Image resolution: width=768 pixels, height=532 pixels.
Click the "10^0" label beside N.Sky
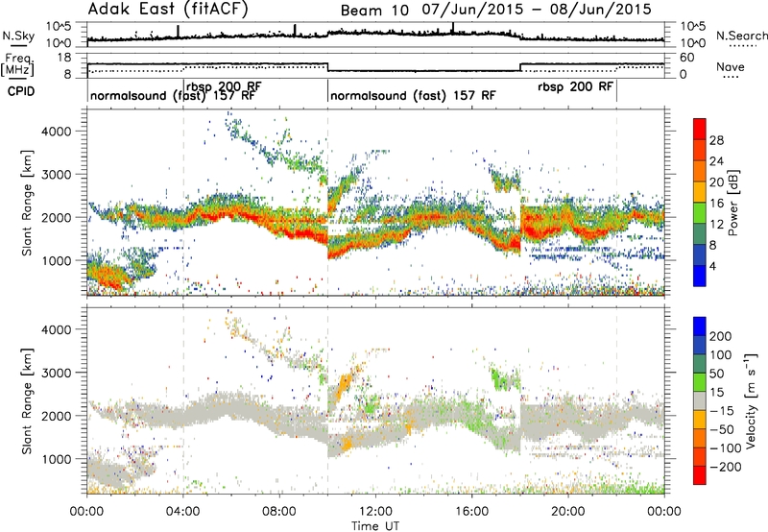tap(59, 43)
